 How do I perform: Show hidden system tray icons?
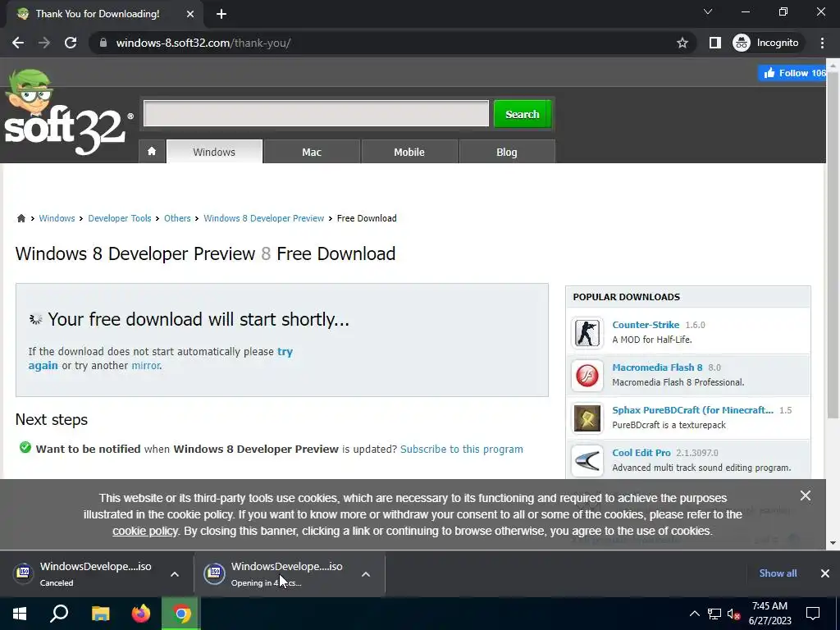694,614
